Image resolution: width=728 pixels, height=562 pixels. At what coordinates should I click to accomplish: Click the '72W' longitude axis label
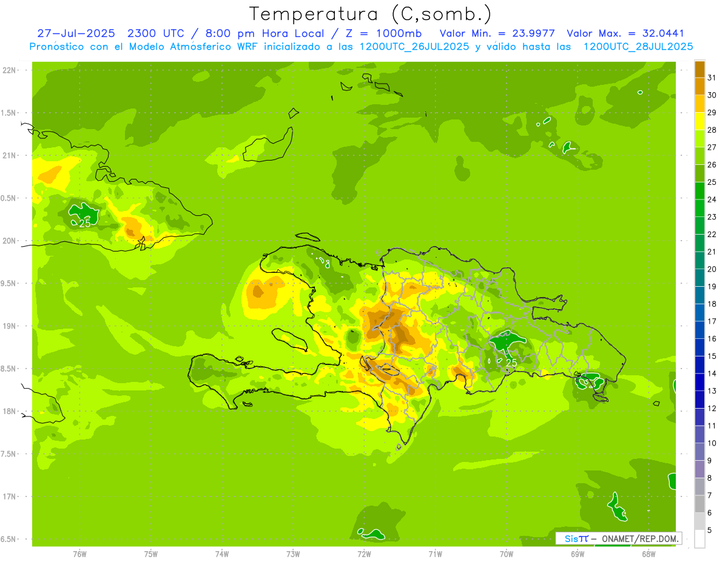click(364, 554)
